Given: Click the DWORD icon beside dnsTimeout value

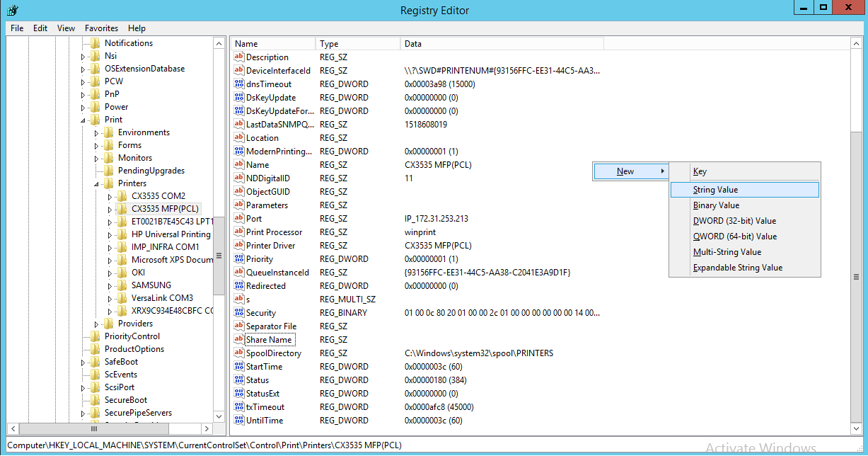Looking at the screenshot, I should tap(239, 84).
